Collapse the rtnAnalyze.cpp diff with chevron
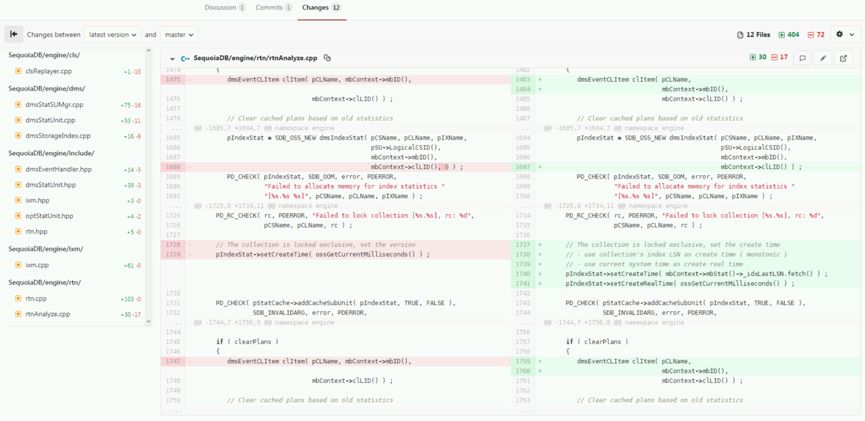The image size is (865, 421). pyautogui.click(x=173, y=58)
